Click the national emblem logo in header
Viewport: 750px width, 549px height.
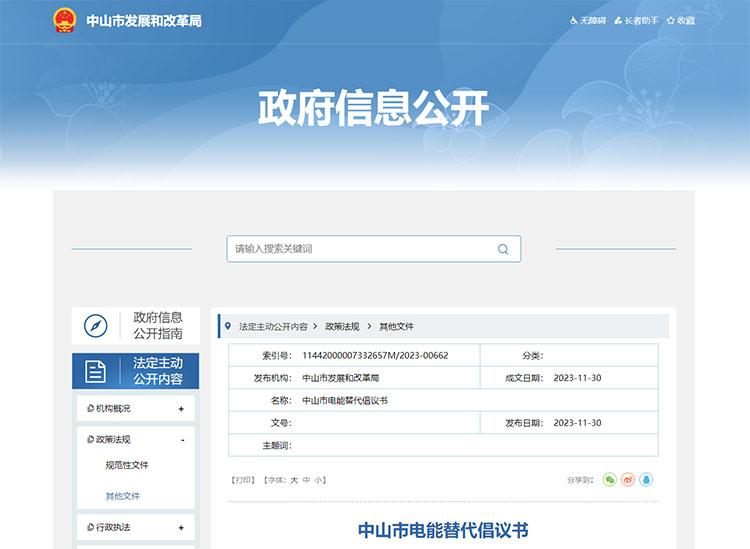pyautogui.click(x=65, y=20)
